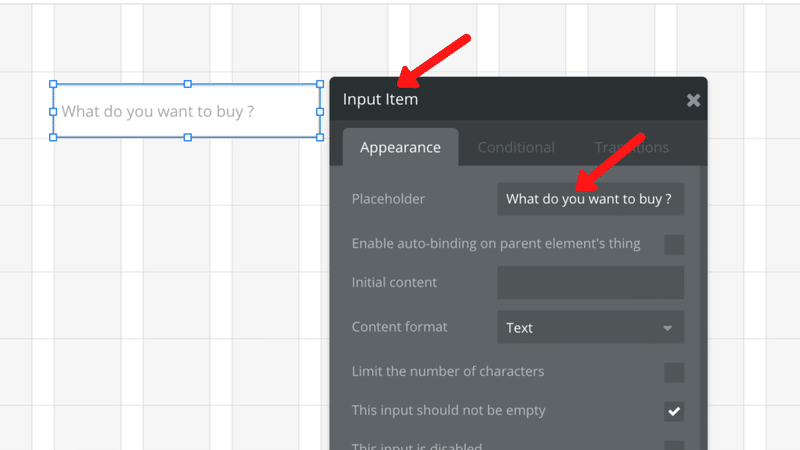Click the top-right resize handle of input
This screenshot has height=450, width=800.
click(320, 85)
